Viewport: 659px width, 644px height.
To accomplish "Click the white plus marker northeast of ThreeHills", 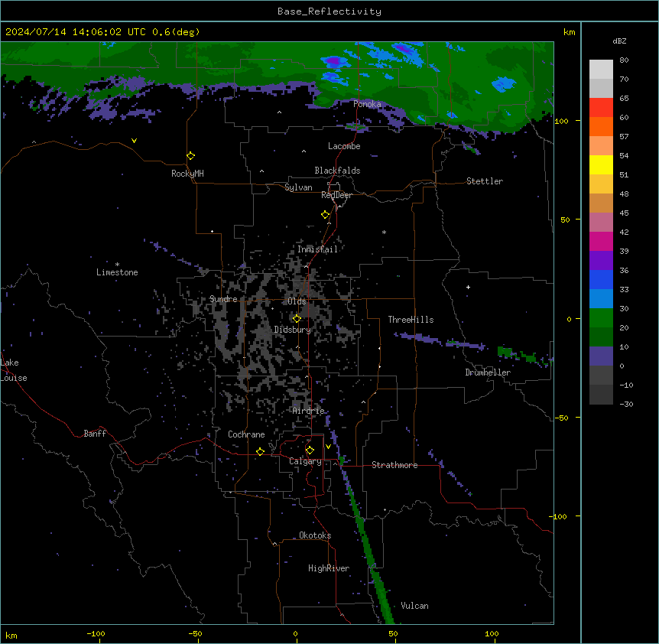I will point(468,287).
